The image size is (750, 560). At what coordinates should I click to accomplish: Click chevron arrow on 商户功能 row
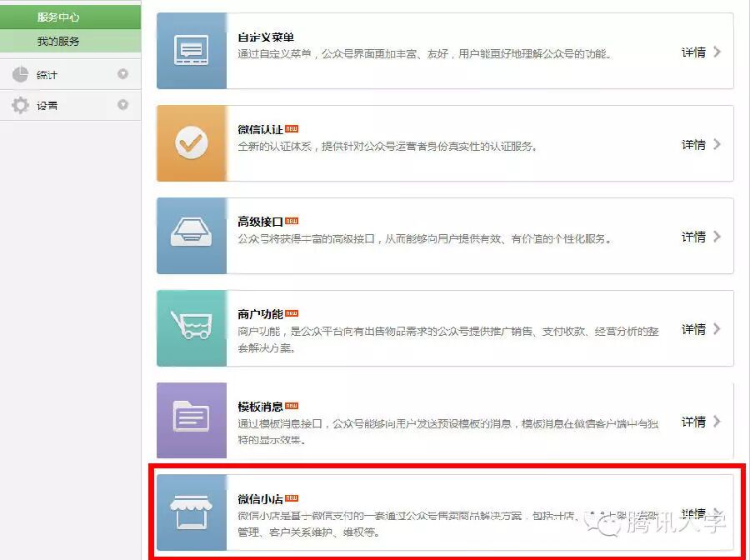coord(717,328)
